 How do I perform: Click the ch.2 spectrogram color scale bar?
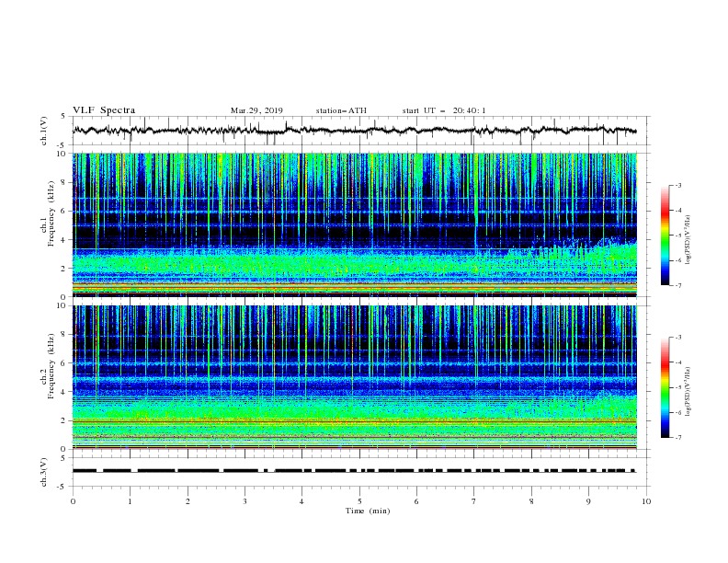pos(665,387)
